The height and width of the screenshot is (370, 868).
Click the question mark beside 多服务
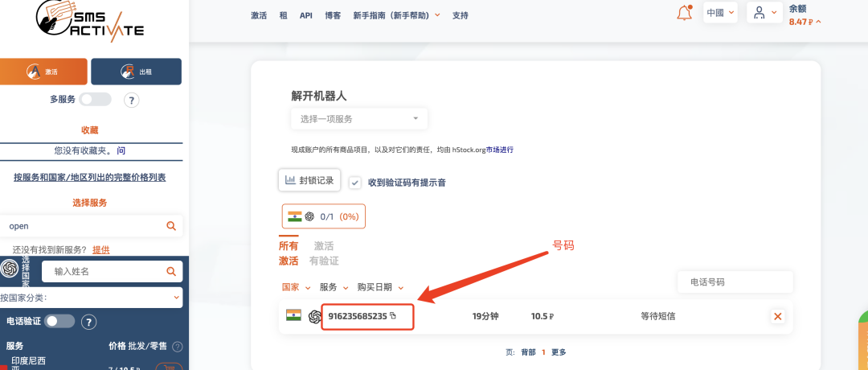pos(131,101)
